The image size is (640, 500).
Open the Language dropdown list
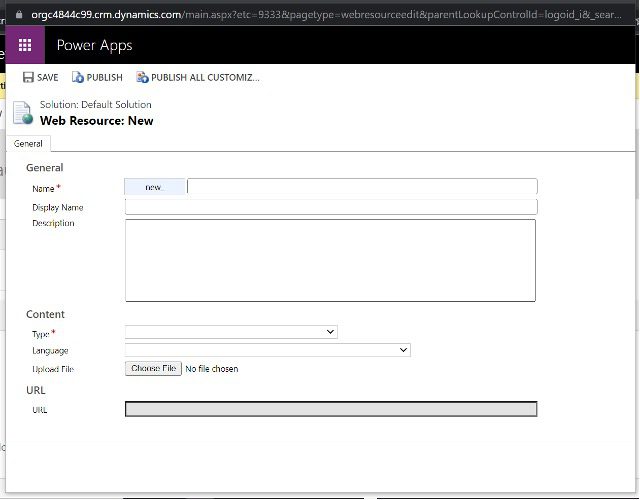coord(267,350)
